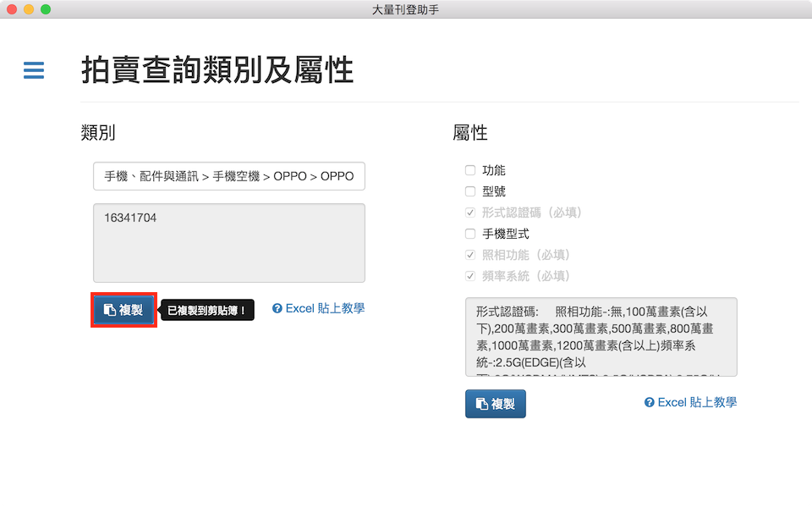The image size is (812, 508).
Task: Toggle the 照相功能（必填）checkbox
Action: click(470, 255)
